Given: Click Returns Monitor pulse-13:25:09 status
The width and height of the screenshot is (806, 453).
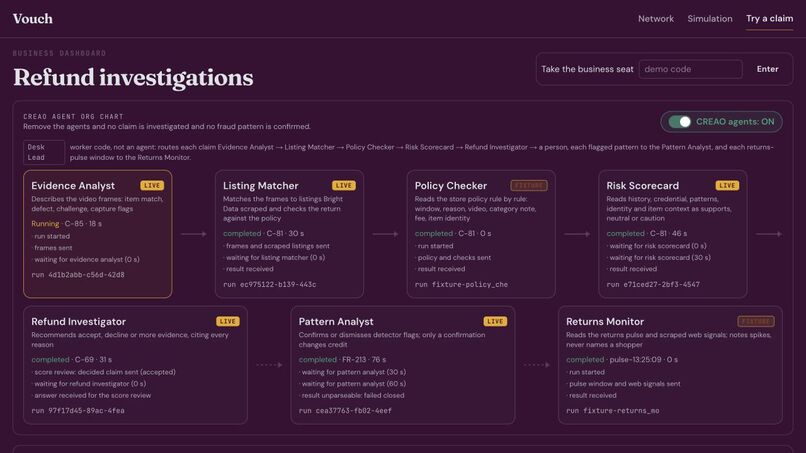Looking at the screenshot, I should pyautogui.click(x=622, y=359).
